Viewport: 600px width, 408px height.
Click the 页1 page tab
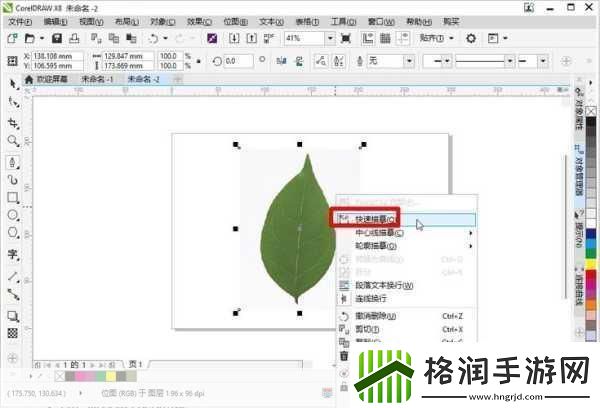135,364
